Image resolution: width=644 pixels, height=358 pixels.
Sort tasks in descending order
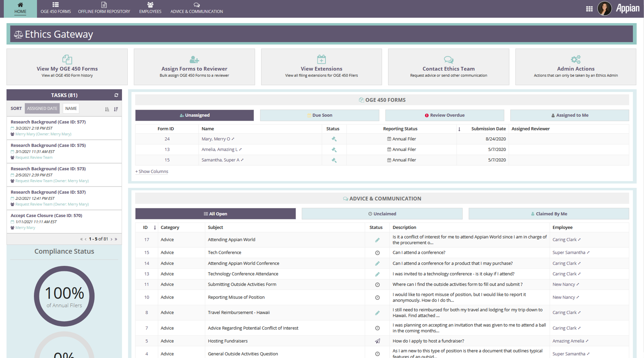(116, 109)
